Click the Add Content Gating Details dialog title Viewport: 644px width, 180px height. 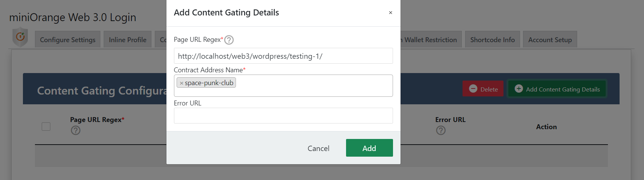coord(226,12)
